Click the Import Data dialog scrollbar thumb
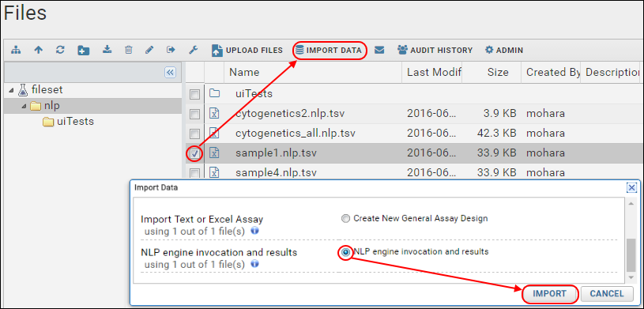 pyautogui.click(x=631, y=254)
